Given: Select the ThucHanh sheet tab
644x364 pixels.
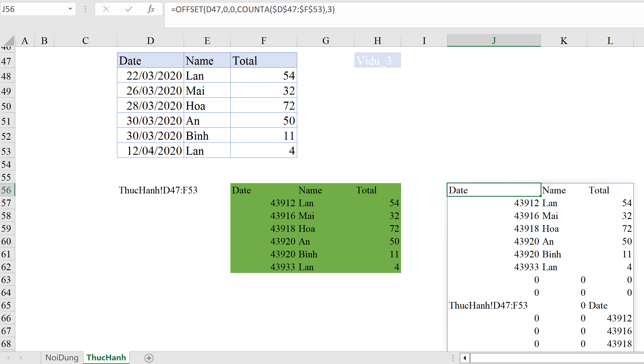Looking at the screenshot, I should point(106,358).
